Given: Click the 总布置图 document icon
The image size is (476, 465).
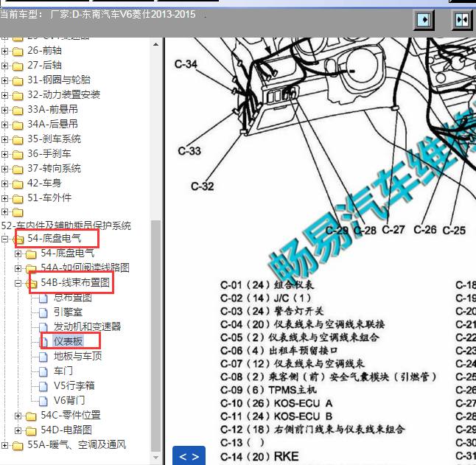Looking at the screenshot, I should (x=43, y=298).
